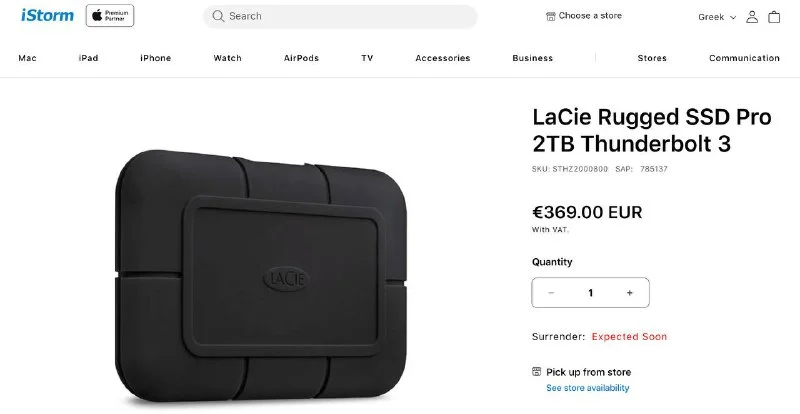Expand the Greek language dropdown

(x=716, y=17)
